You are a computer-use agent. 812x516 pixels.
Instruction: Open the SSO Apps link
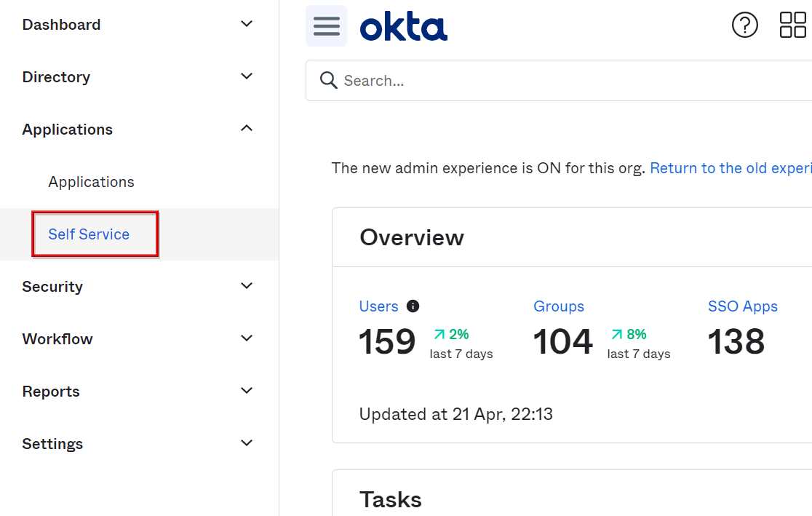pos(742,306)
